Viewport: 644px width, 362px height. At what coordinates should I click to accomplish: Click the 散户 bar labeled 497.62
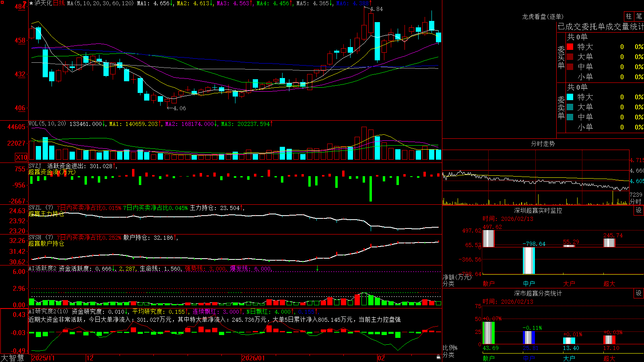pyautogui.click(x=488, y=238)
